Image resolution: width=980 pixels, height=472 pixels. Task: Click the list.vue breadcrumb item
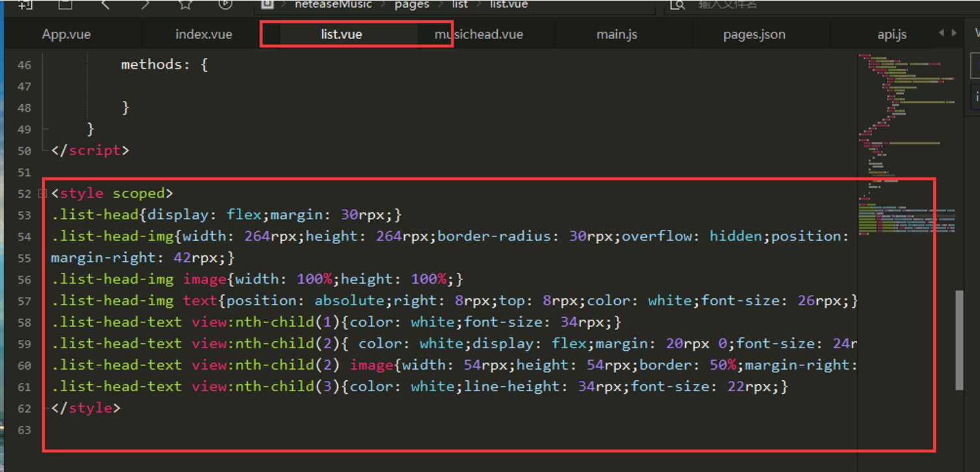(510, 5)
